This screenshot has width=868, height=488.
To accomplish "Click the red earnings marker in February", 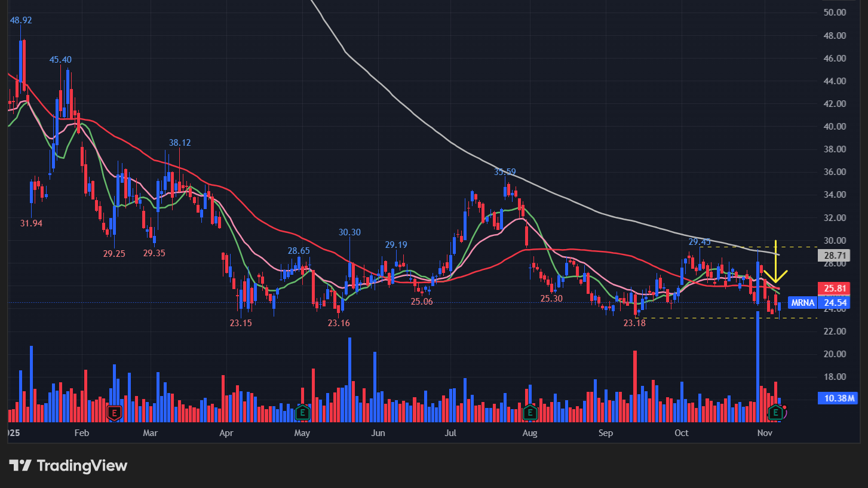I will [114, 412].
